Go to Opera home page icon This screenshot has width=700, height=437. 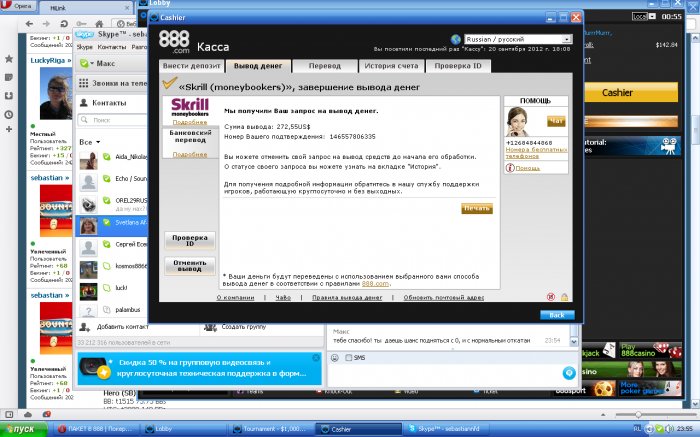tap(100, 24)
